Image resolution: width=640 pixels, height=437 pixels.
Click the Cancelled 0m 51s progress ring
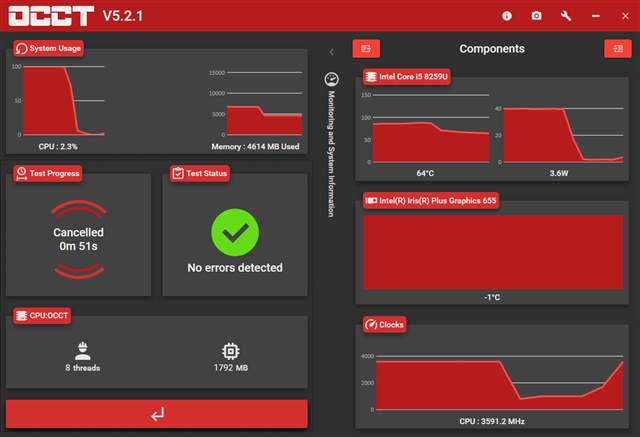[78, 238]
